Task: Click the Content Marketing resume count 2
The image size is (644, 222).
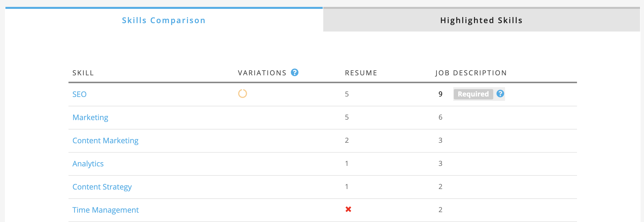Action: tap(347, 140)
